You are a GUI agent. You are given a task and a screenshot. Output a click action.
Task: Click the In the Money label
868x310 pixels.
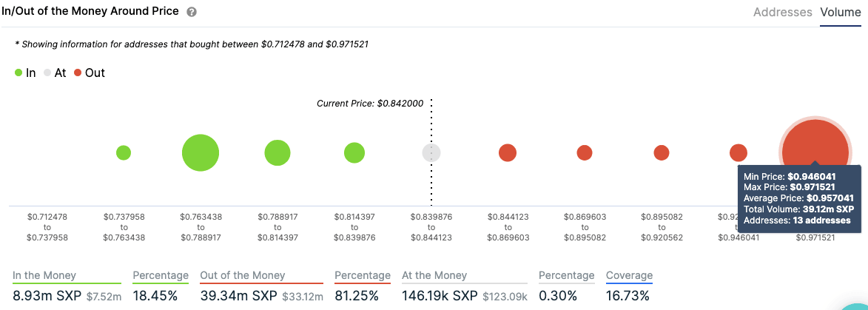coord(44,275)
